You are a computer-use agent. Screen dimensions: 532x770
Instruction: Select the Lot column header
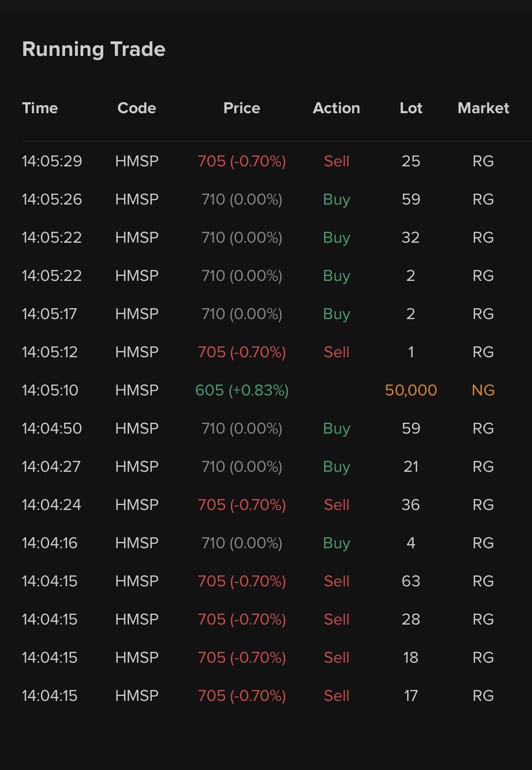coord(411,108)
